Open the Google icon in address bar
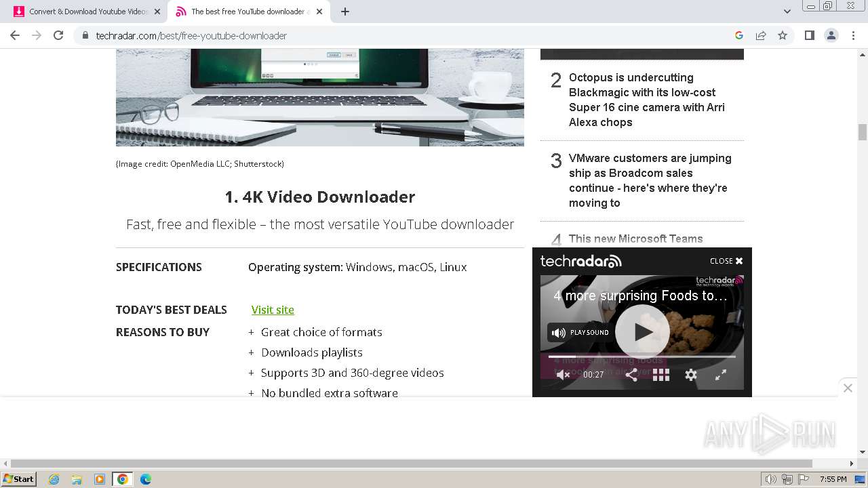 point(739,35)
